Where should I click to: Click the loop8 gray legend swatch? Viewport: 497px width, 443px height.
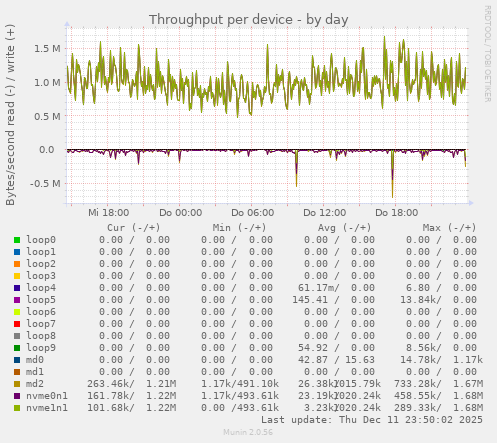[x=17, y=336]
